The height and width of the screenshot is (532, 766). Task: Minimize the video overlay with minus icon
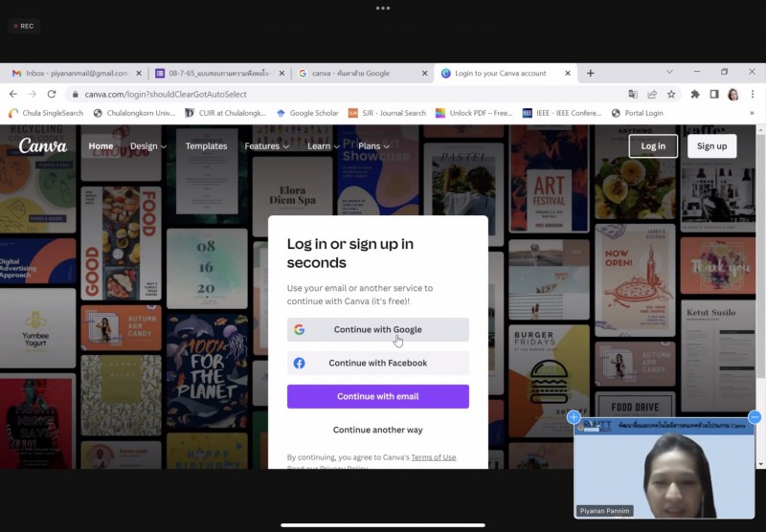click(755, 417)
